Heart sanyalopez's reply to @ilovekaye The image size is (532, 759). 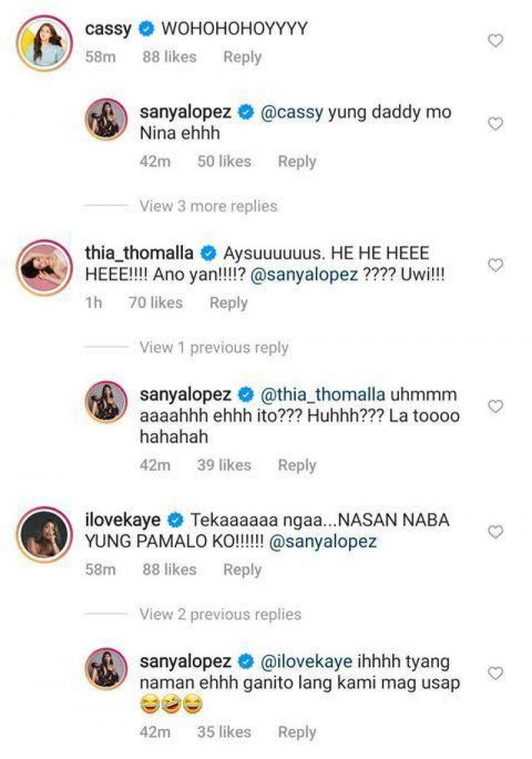(495, 674)
